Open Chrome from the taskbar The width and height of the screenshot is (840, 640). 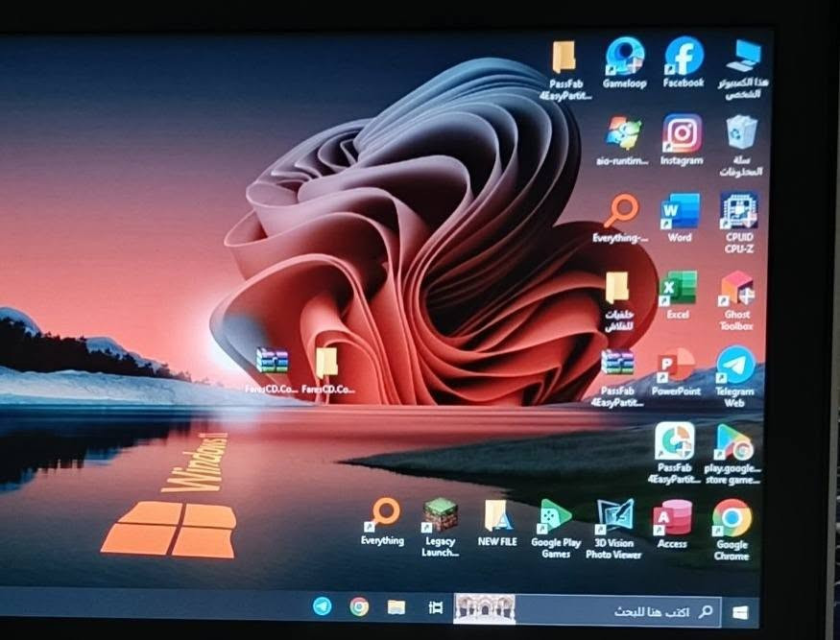click(359, 606)
